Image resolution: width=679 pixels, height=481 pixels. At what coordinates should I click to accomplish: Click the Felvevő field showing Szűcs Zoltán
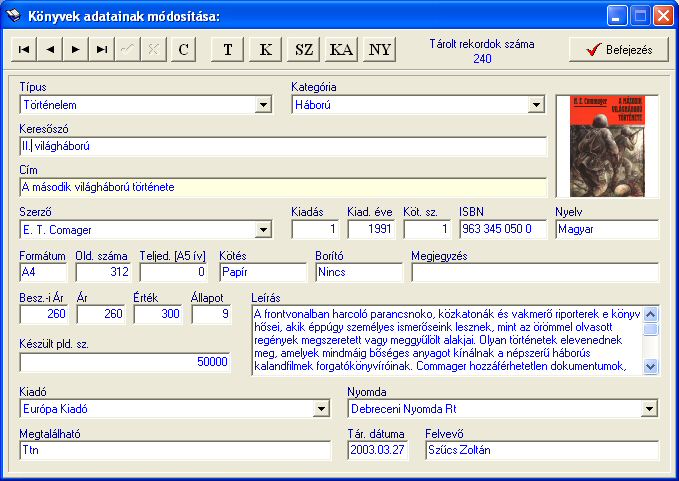pyautogui.click(x=542, y=450)
